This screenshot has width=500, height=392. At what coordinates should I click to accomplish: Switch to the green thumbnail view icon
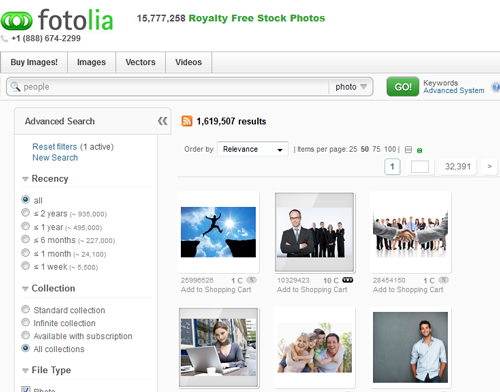pos(419,151)
